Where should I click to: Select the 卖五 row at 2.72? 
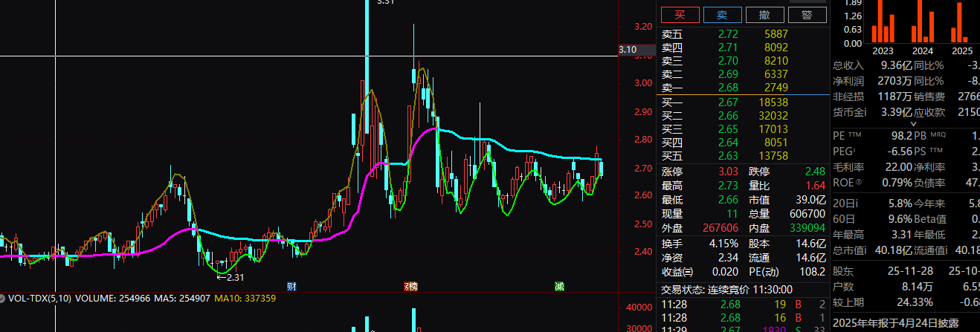pos(742,34)
